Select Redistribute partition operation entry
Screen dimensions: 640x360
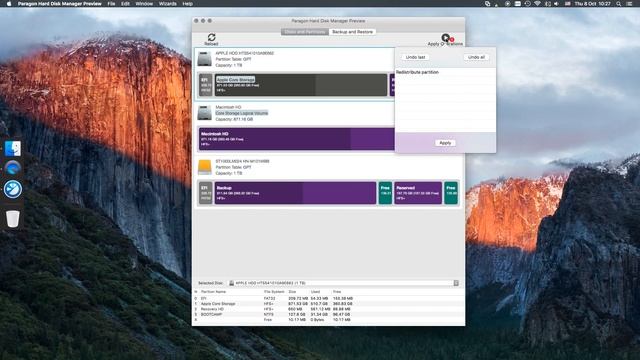coord(445,72)
